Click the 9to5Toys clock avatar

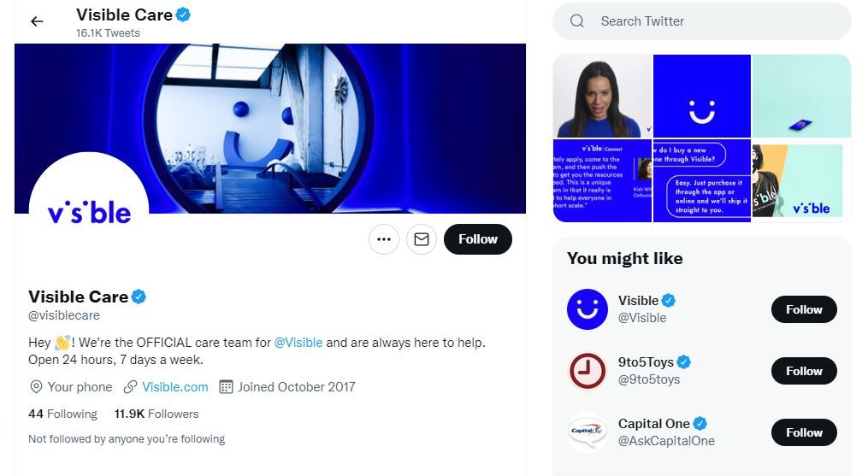tap(588, 371)
